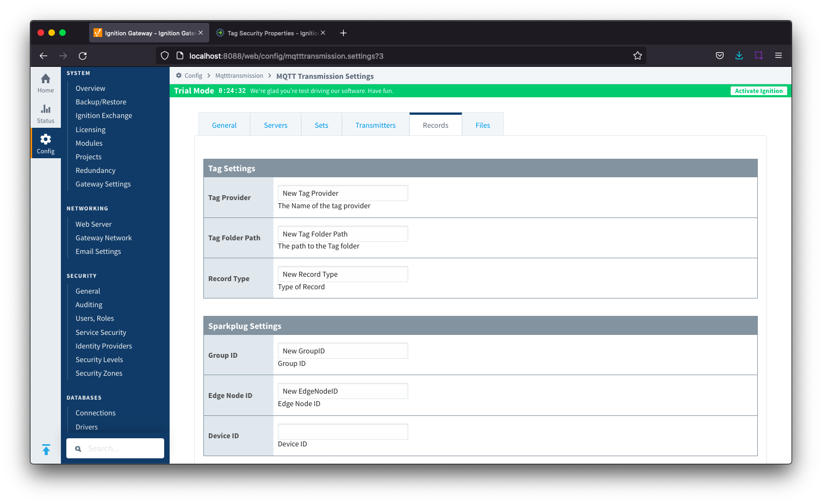The image size is (822, 504).
Task: Open the Auditing page
Action: [89, 305]
